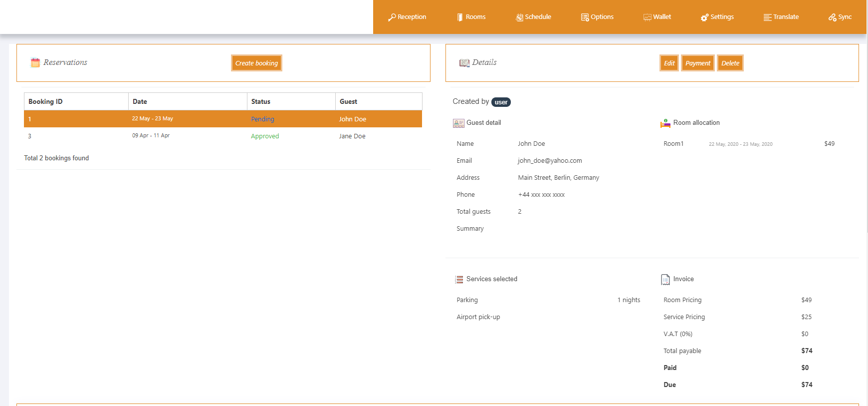The image size is (868, 406).
Task: Click guest Jane Doe in bookings table
Action: (x=352, y=136)
